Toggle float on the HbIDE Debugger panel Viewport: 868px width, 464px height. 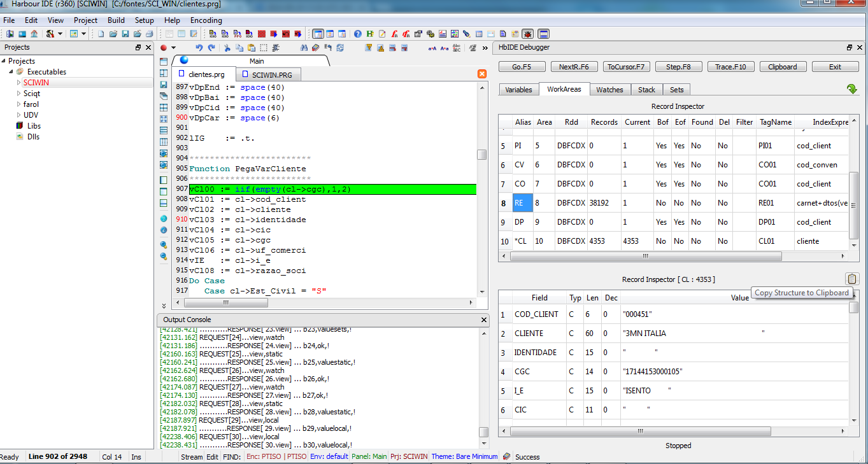850,48
